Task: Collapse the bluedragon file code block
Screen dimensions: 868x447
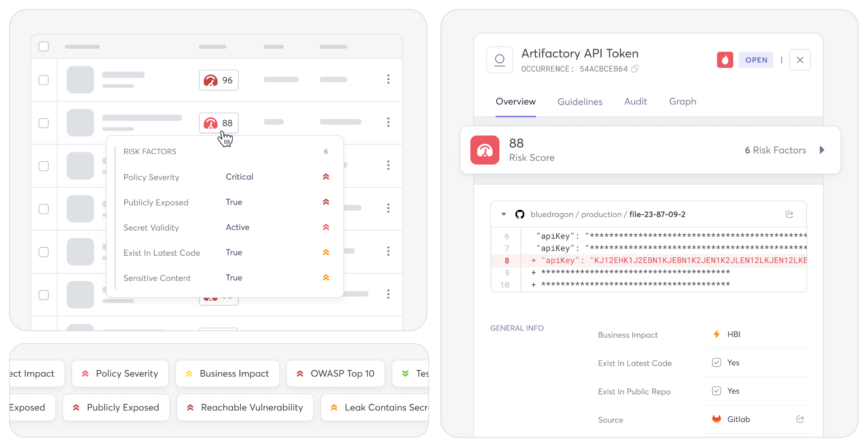Action: click(x=504, y=214)
